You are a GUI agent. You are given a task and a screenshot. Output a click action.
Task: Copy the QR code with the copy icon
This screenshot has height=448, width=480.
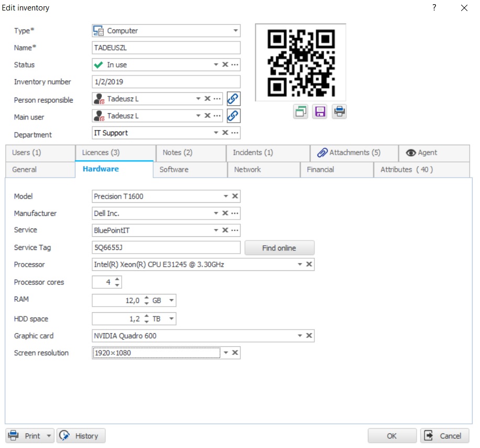pyautogui.click(x=301, y=112)
